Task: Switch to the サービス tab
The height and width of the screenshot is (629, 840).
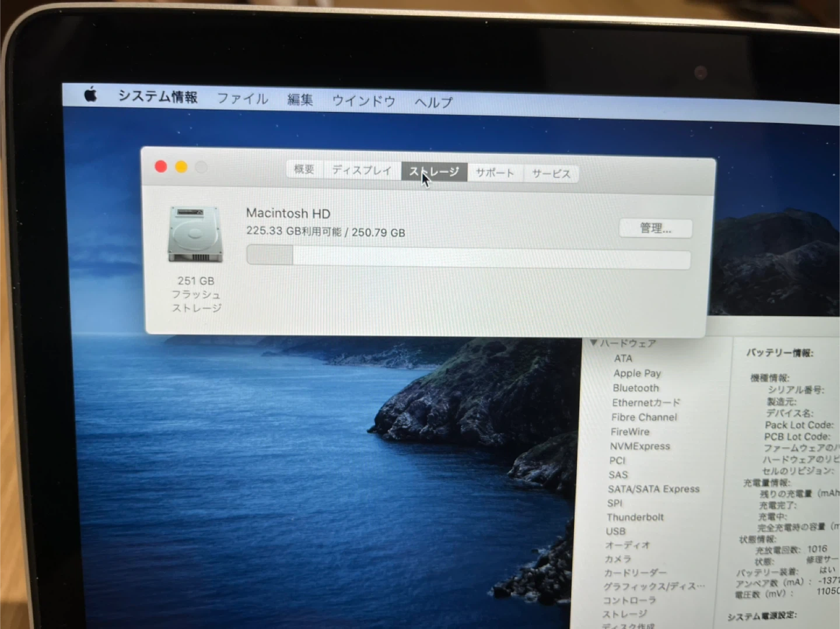Action: 551,174
